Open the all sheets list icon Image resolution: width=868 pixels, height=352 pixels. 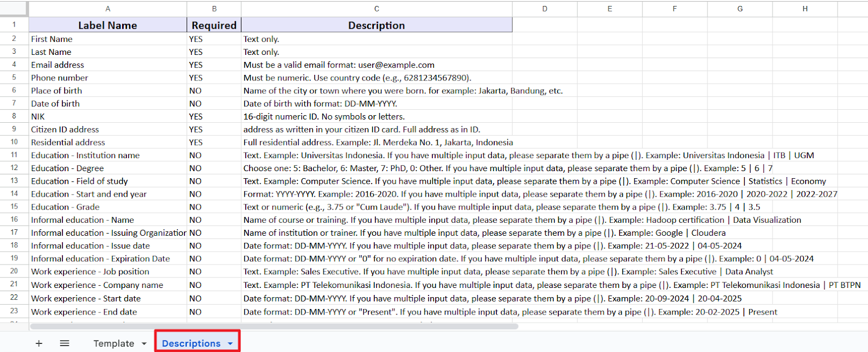coord(65,343)
